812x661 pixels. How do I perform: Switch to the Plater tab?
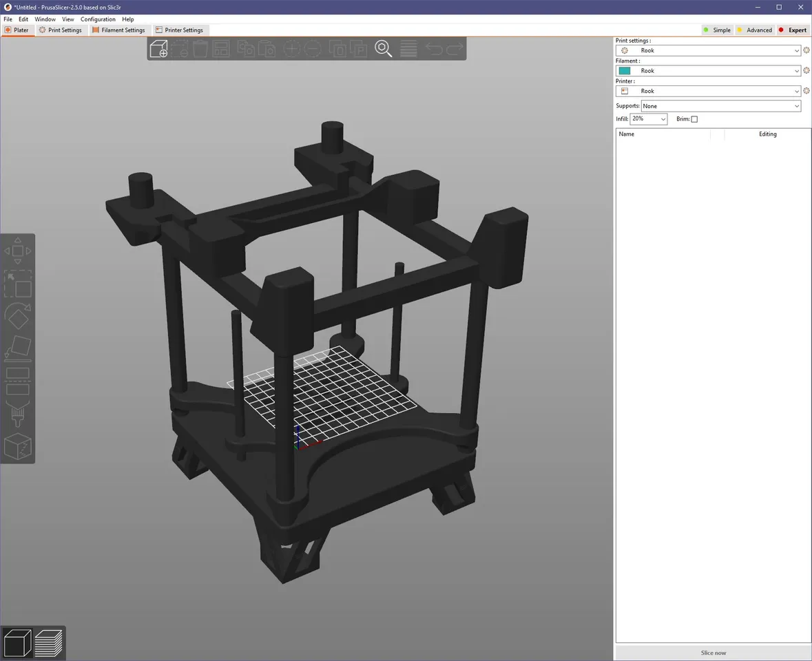[17, 30]
